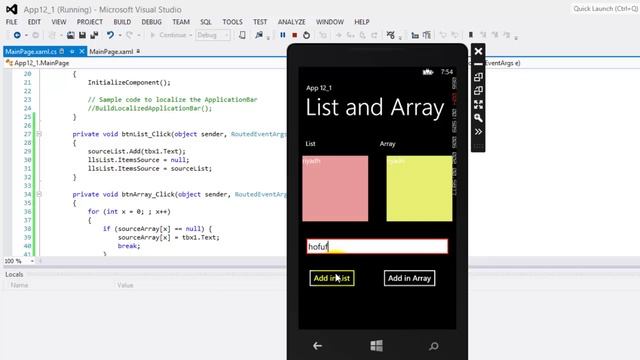The image size is (640, 360).
Task: Expand emulator additional tools chevron
Action: click(478, 132)
